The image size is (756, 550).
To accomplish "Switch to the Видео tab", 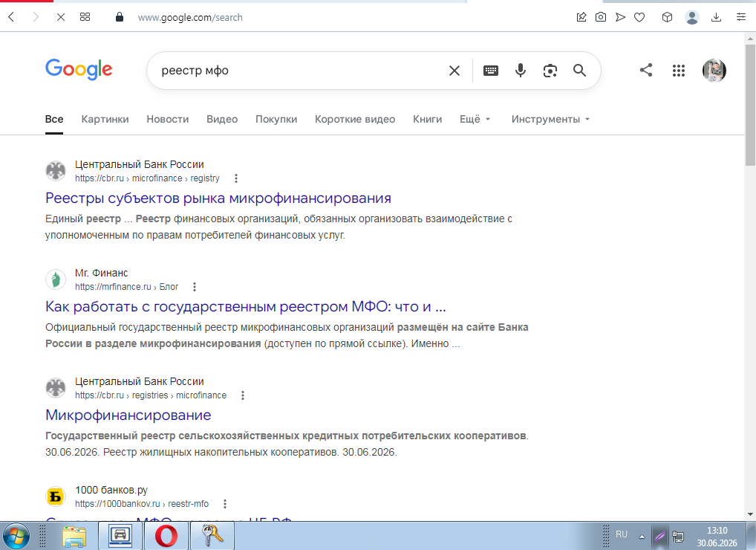I will point(222,119).
